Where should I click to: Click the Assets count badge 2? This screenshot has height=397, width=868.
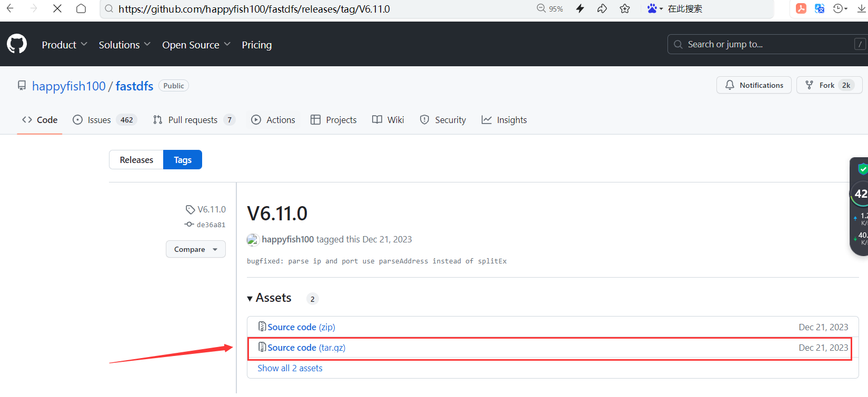click(x=313, y=299)
